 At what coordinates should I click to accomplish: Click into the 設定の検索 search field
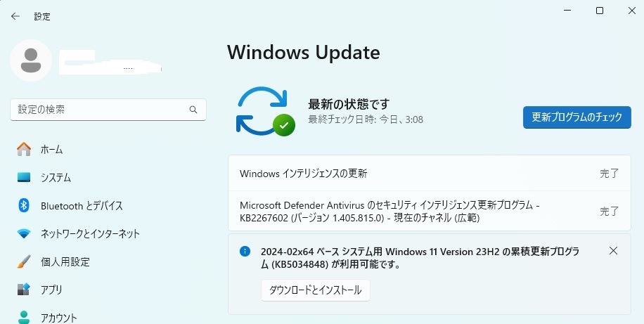[x=98, y=110]
